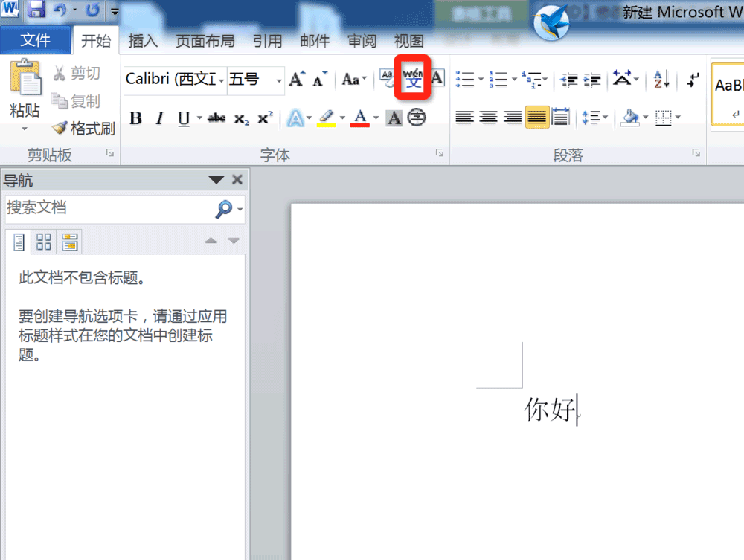Apply Enclose Characters (带圈字符) formatting
744x560 pixels.
coord(417,117)
